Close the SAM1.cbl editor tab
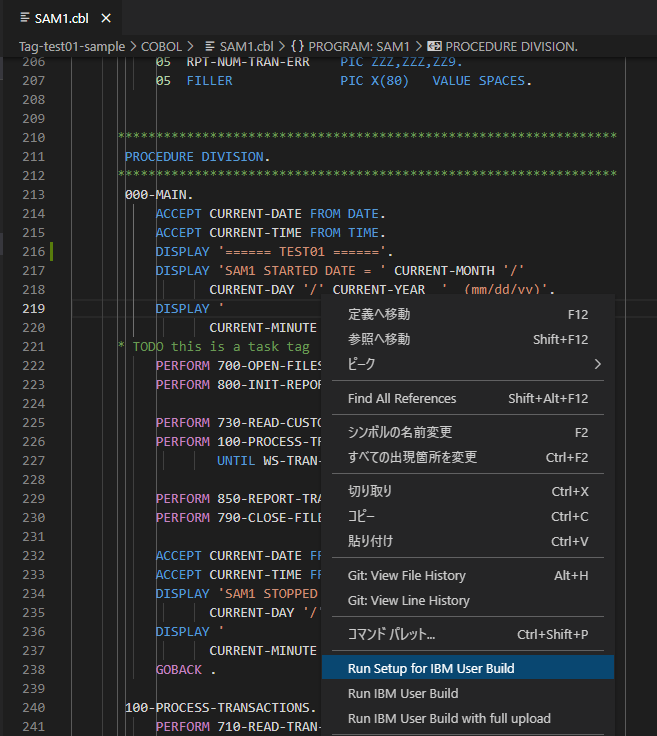The height and width of the screenshot is (736, 657). [x=106, y=18]
